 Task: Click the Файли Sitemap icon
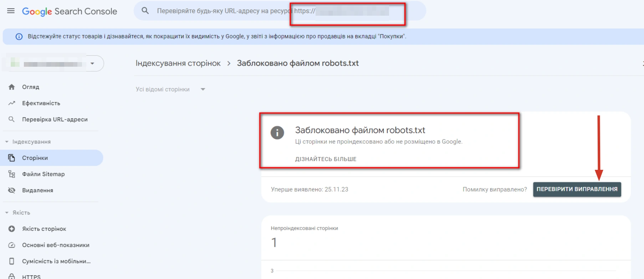(x=12, y=174)
